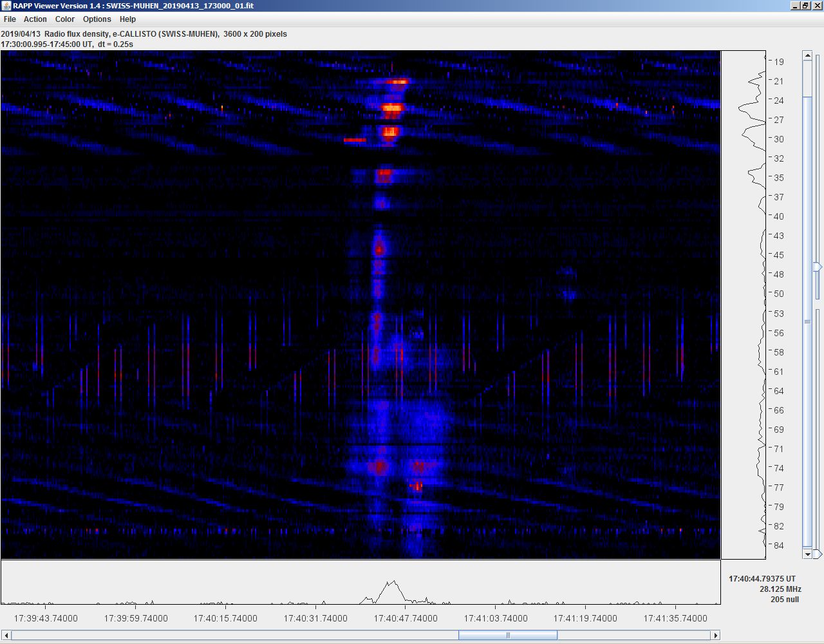Click the vertical scrollbar down arrow
Image resolution: width=824 pixels, height=644 pixels.
coord(808,554)
